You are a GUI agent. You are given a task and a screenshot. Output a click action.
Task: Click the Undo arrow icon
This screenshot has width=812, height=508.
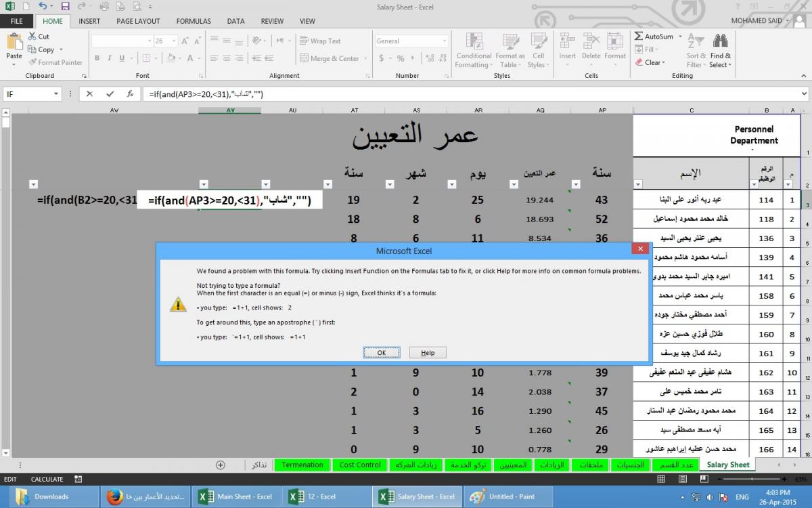click(x=43, y=6)
